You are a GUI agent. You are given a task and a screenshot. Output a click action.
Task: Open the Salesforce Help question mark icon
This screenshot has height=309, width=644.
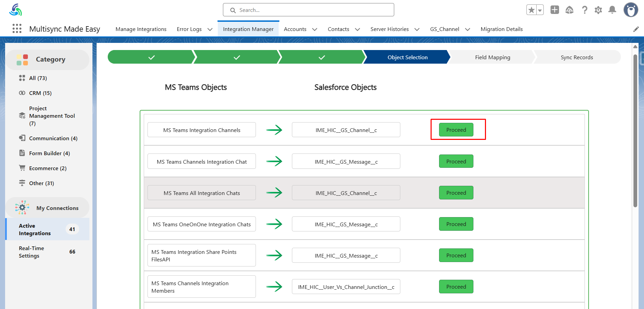585,10
